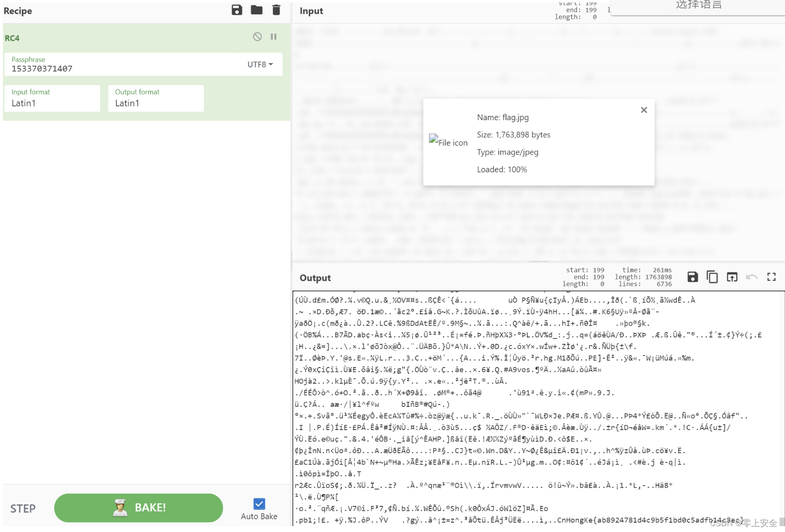Load a recipe via folder icon
This screenshot has width=785, height=532.
tap(257, 10)
